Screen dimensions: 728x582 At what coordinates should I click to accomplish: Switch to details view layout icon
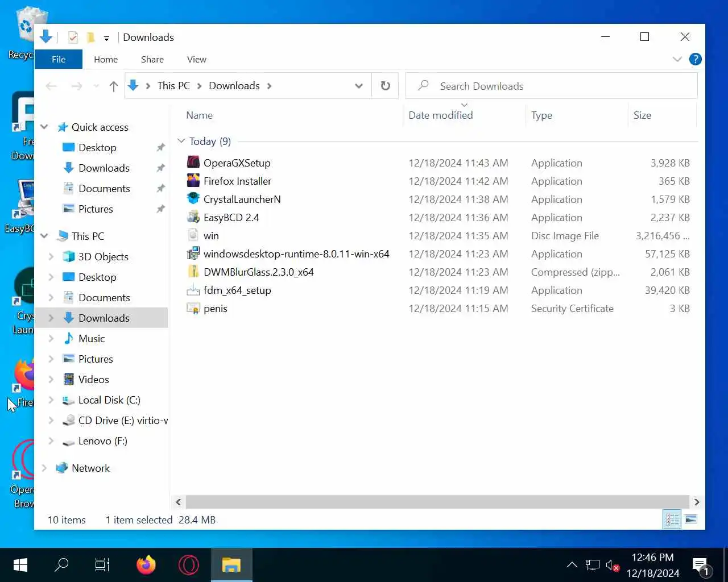pos(672,519)
